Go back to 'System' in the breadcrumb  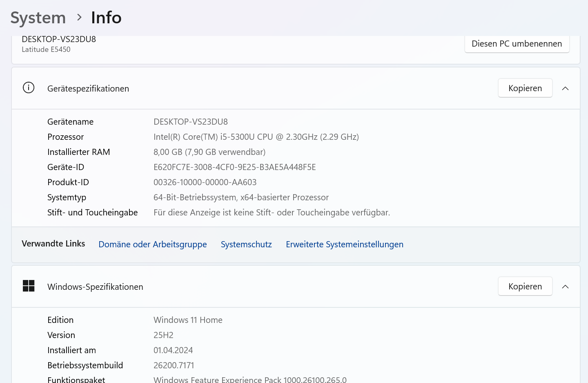point(38,18)
